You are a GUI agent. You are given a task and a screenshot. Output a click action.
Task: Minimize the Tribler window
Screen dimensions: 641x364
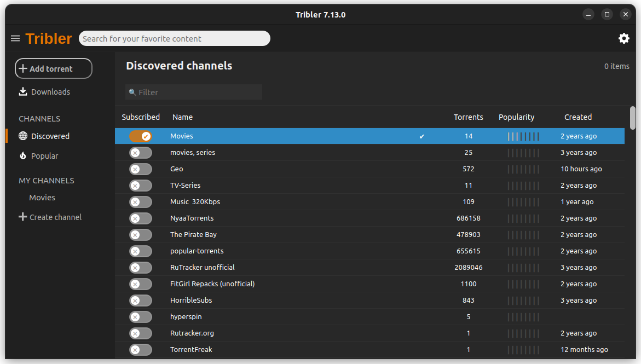588,15
